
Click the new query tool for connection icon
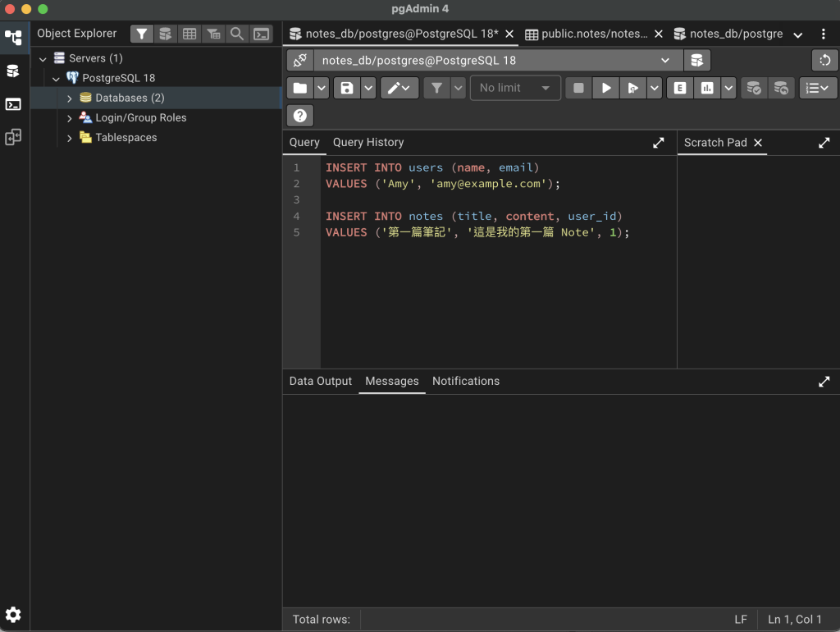(x=697, y=60)
